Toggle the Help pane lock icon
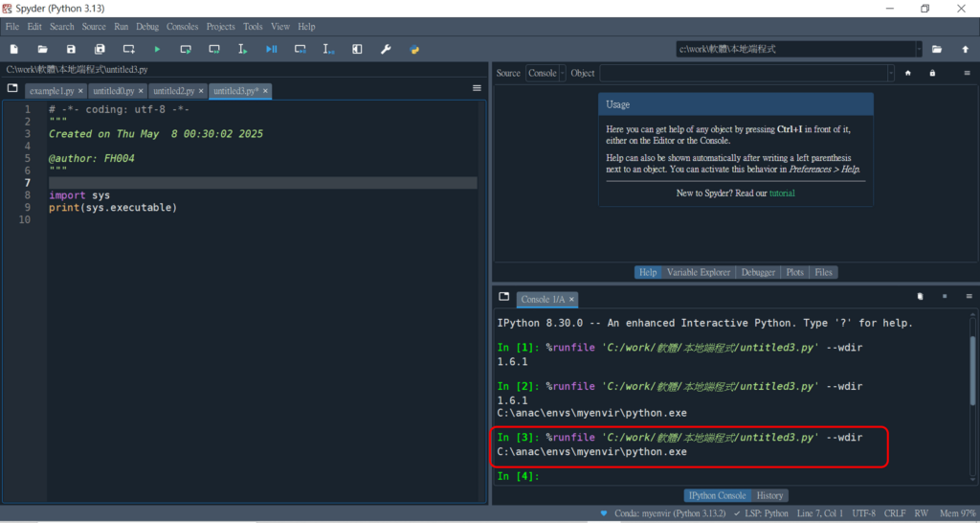980x523 pixels. coord(932,73)
